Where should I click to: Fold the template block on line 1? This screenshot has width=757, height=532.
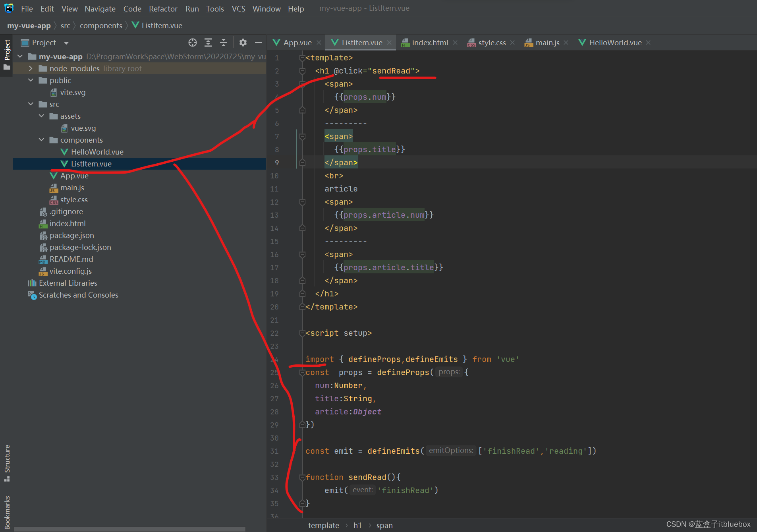[302, 58]
